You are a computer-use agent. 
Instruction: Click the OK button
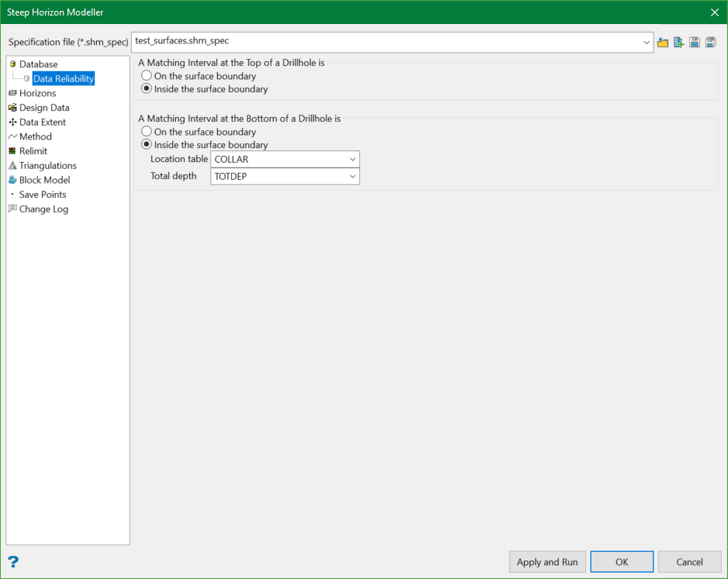tap(622, 562)
